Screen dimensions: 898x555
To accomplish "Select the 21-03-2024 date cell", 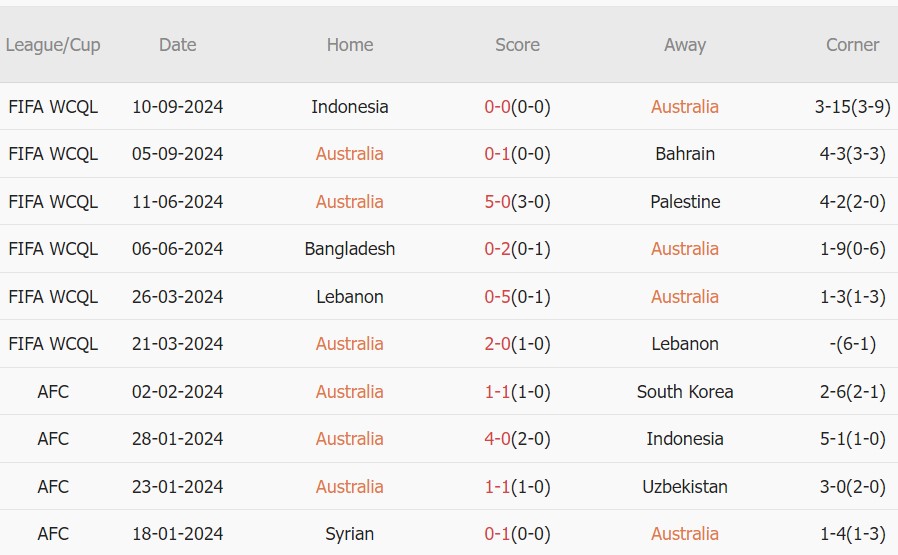I will (x=177, y=344).
